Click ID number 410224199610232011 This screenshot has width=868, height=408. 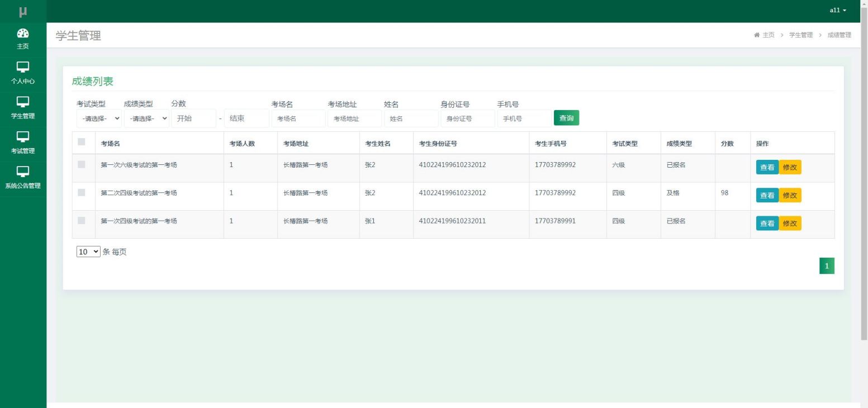coord(452,221)
